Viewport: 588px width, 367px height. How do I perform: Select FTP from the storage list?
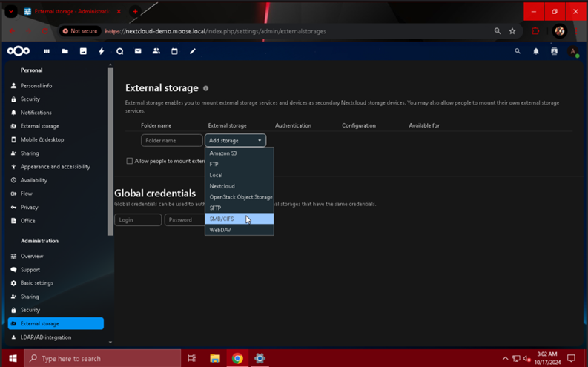tap(240, 164)
